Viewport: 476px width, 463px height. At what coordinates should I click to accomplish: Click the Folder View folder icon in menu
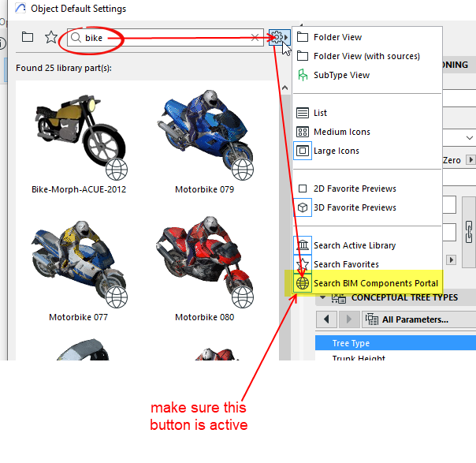[303, 37]
